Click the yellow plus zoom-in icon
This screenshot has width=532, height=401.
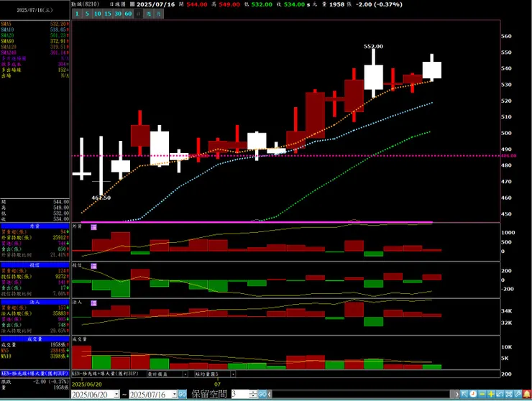[491, 394]
